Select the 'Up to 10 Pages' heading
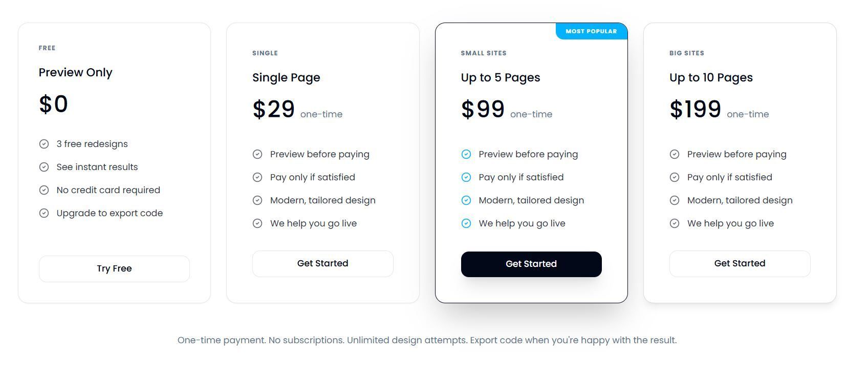 pyautogui.click(x=711, y=77)
